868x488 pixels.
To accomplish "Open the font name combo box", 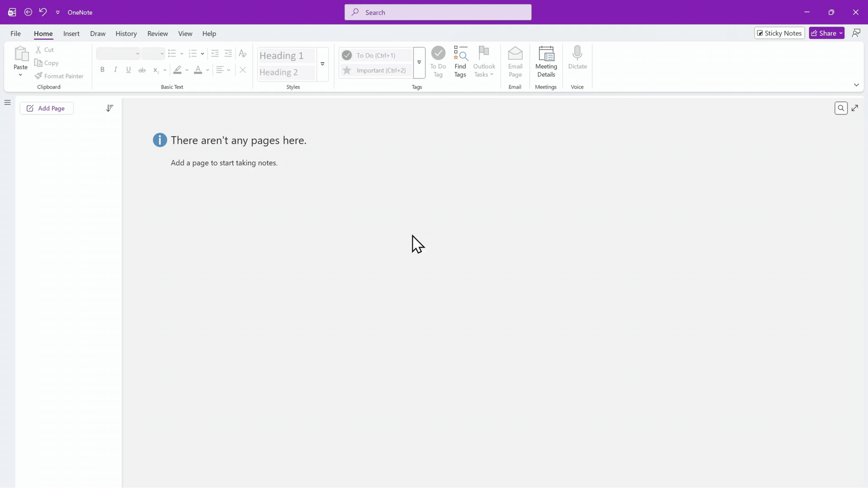I will [x=118, y=54].
